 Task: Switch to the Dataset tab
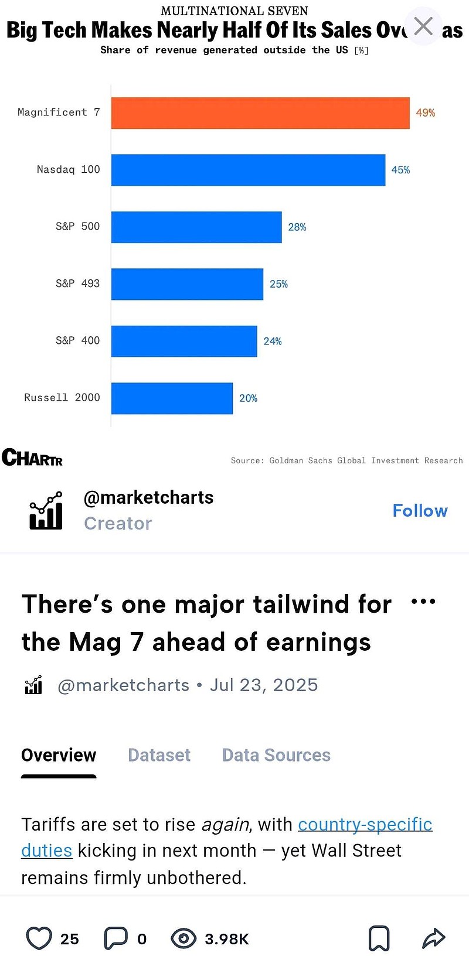point(159,755)
